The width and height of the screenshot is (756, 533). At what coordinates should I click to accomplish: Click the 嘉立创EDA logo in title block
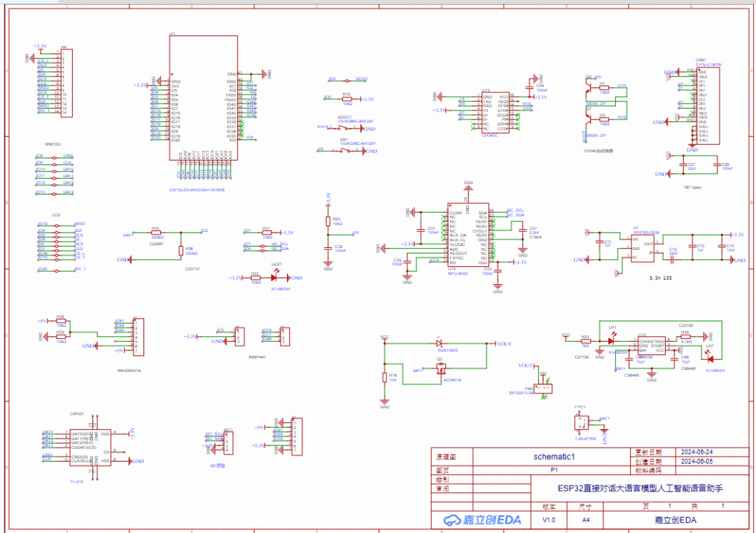click(x=482, y=520)
